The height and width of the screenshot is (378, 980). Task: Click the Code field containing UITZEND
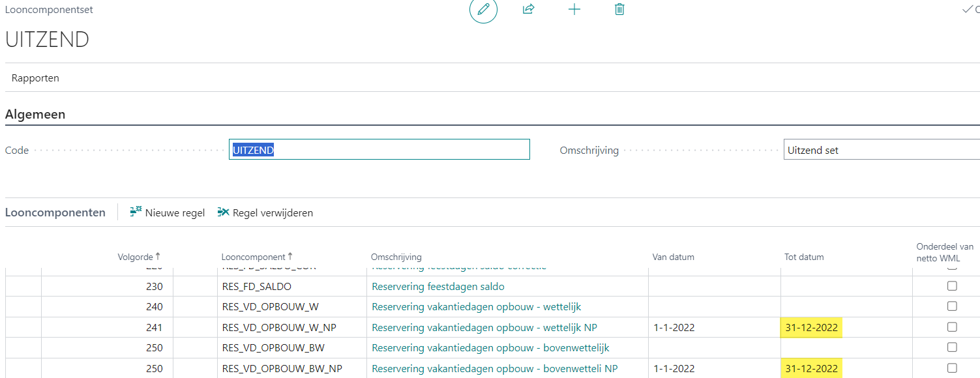(x=379, y=150)
